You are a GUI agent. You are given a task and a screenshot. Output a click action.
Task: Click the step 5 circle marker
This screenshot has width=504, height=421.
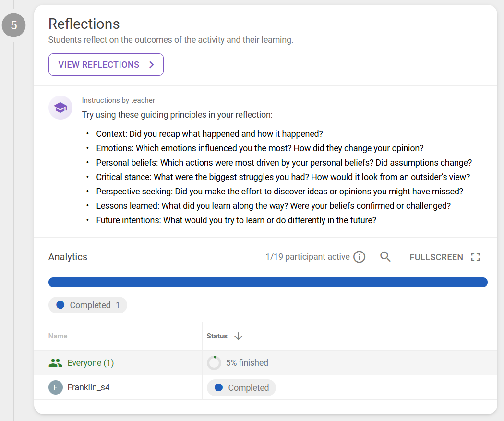(x=13, y=25)
